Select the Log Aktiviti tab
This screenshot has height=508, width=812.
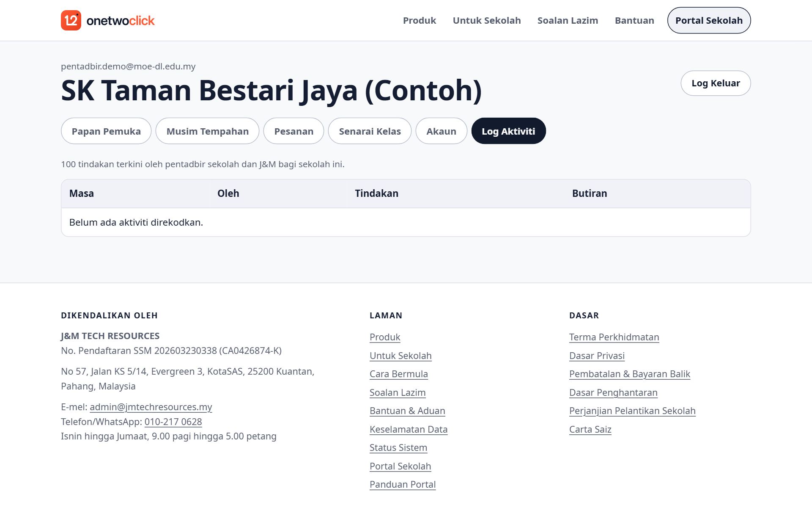pyautogui.click(x=508, y=131)
